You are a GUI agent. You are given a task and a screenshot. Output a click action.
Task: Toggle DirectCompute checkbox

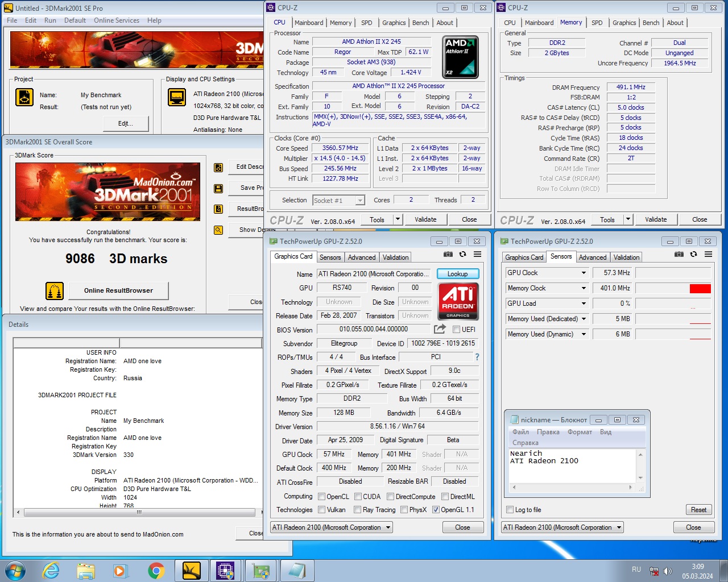click(390, 497)
